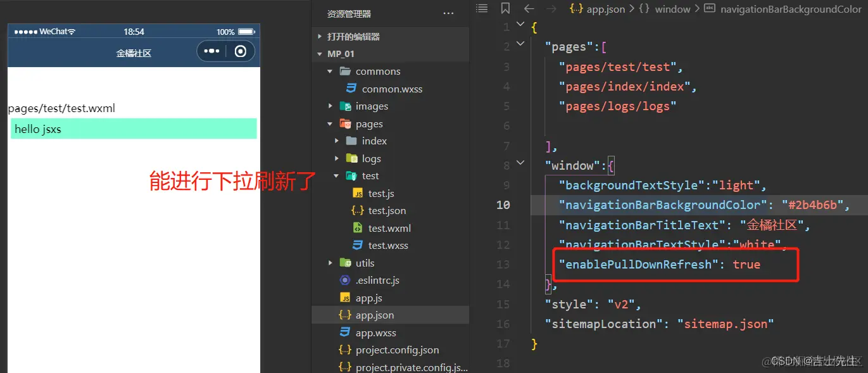Expand the index folder arrow
Image resolution: width=868 pixels, height=373 pixels.
coord(337,141)
